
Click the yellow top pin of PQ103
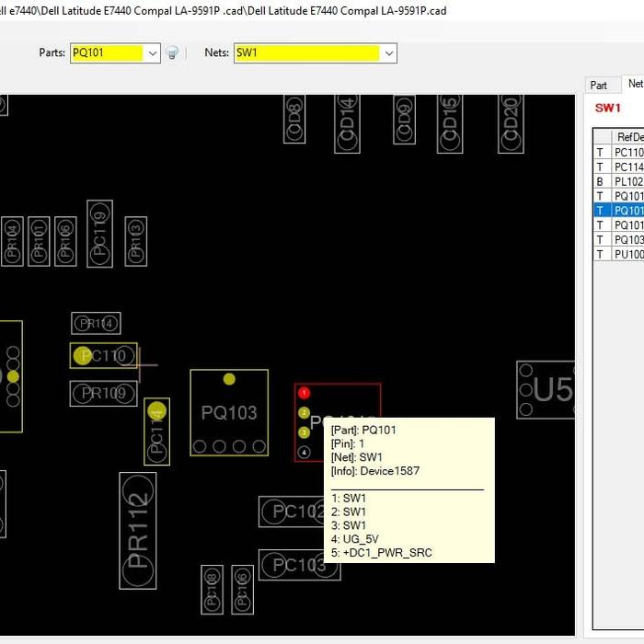pos(229,379)
